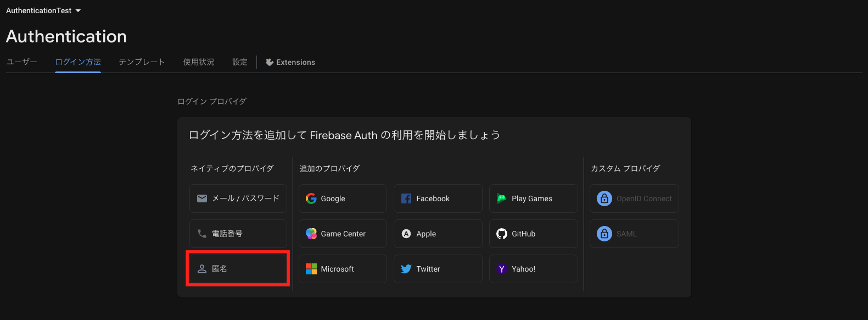Click the カスタム プロバイダ column heading

625,168
